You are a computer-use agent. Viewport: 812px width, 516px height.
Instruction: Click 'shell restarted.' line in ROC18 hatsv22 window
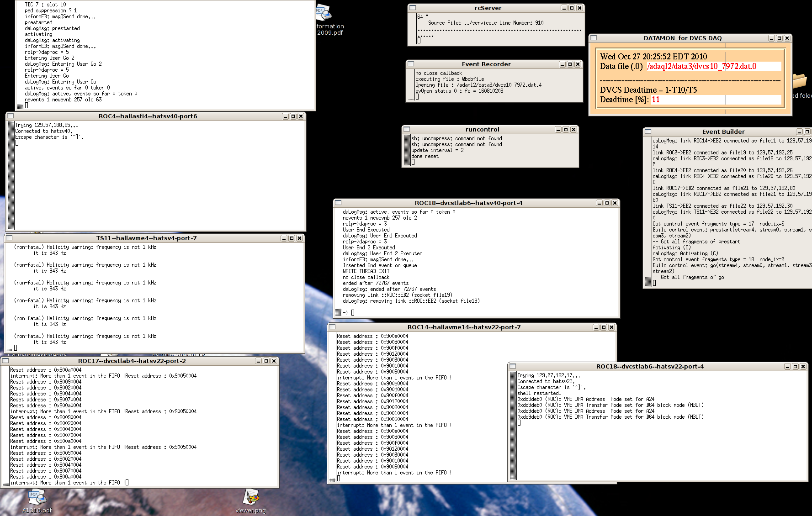pos(539,393)
